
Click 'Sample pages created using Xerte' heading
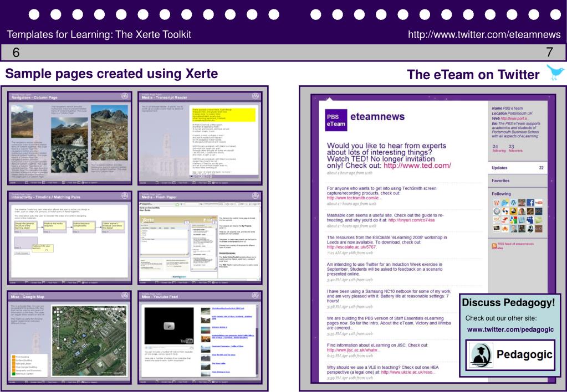(112, 73)
